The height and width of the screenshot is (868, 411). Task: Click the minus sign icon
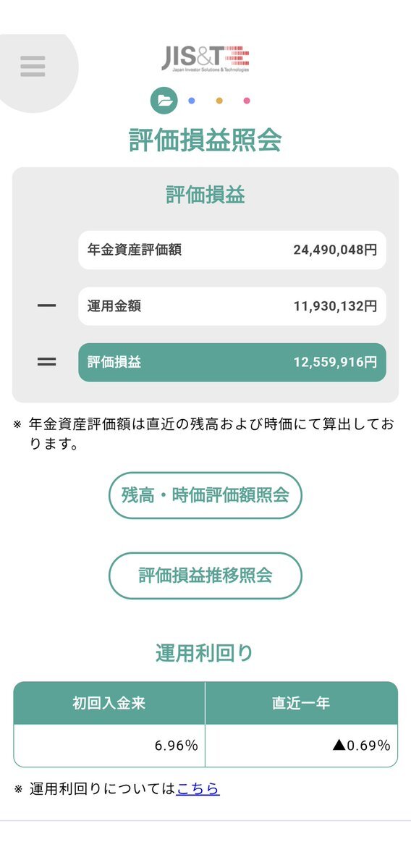coord(47,306)
